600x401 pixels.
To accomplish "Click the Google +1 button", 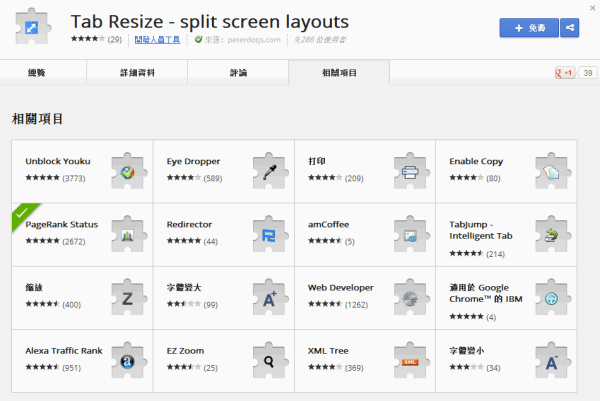I will (564, 73).
